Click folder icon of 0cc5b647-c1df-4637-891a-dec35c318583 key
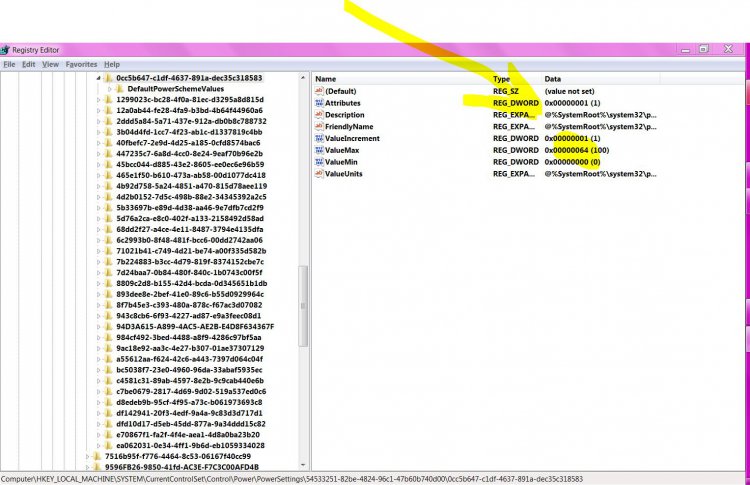750x485 pixels. 109,78
